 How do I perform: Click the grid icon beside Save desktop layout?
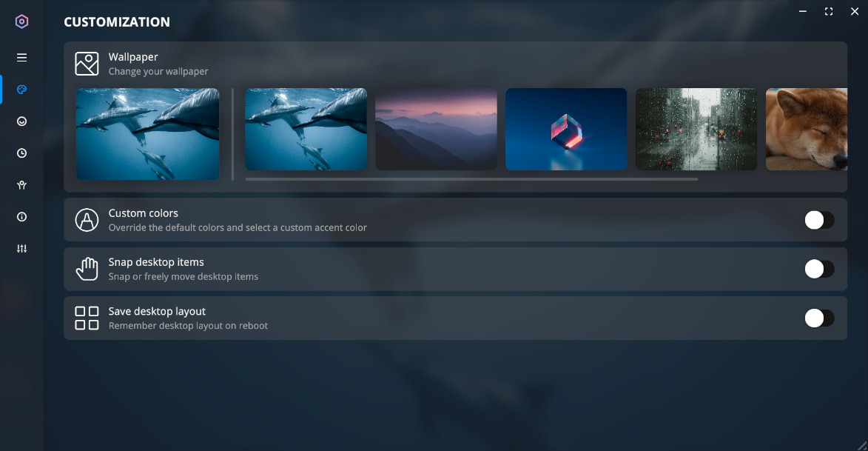[87, 318]
